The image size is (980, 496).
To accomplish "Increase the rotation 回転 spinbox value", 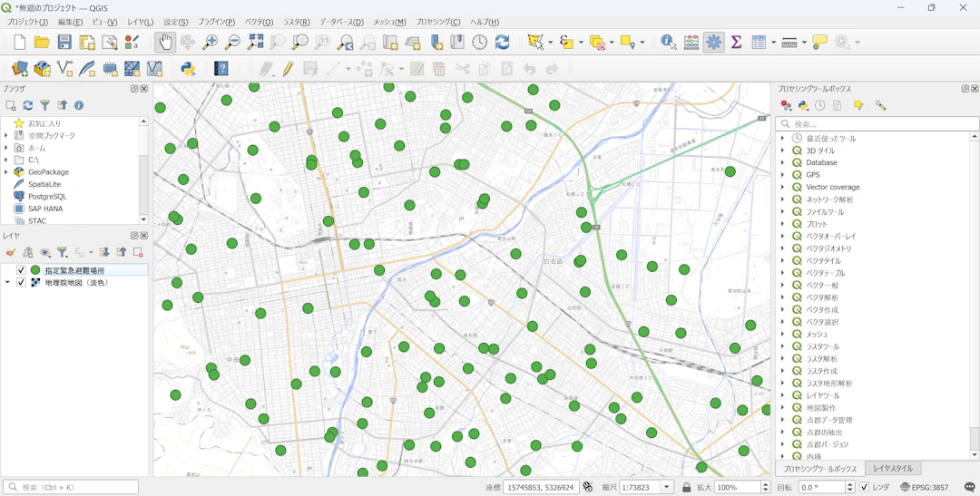I will 849,484.
